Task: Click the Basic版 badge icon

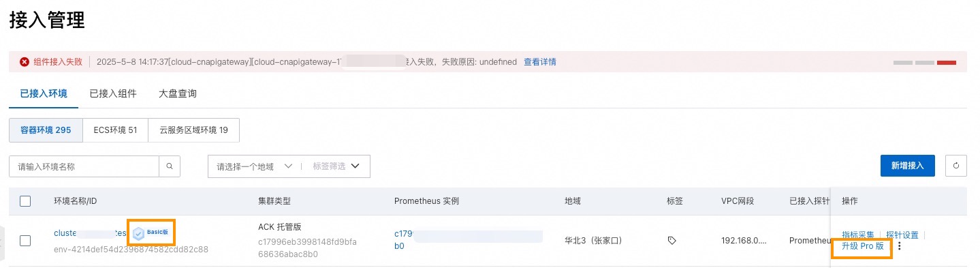Action: pyautogui.click(x=138, y=233)
